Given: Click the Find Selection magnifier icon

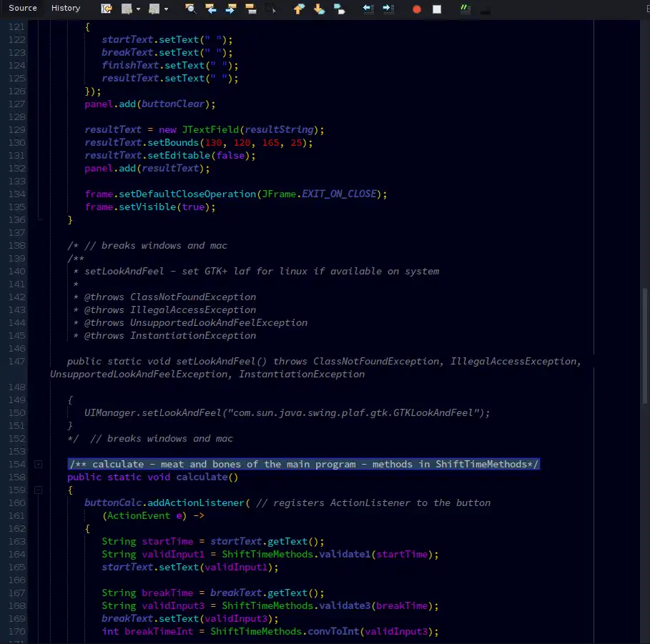Looking at the screenshot, I should coord(190,9).
